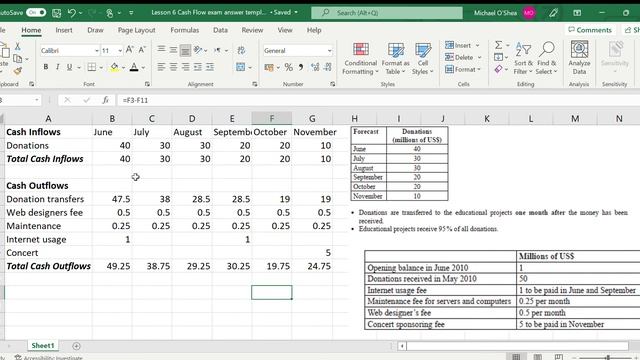Click the Insert Function fx icon
640x360 pixels.
(x=105, y=100)
